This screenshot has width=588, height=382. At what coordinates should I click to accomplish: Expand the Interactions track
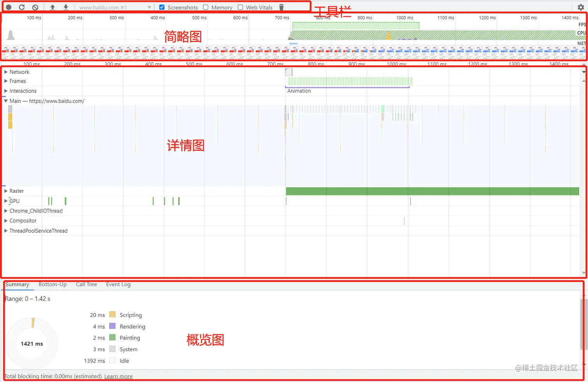[x=6, y=91]
